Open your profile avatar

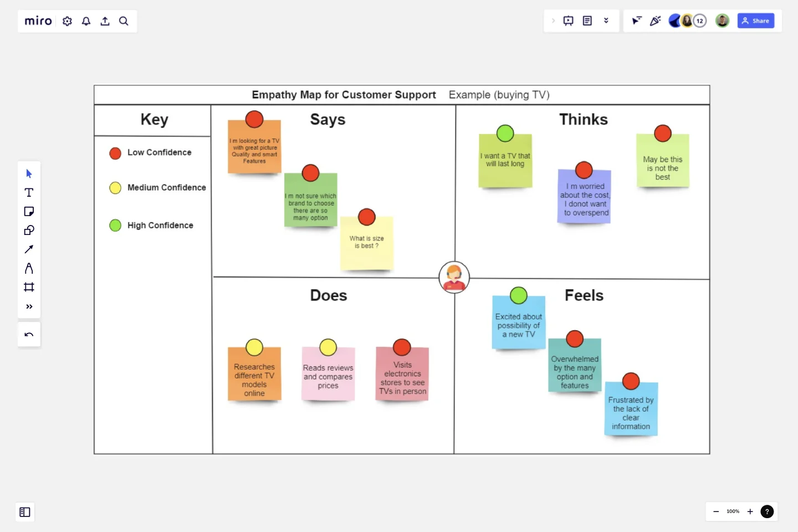(722, 21)
